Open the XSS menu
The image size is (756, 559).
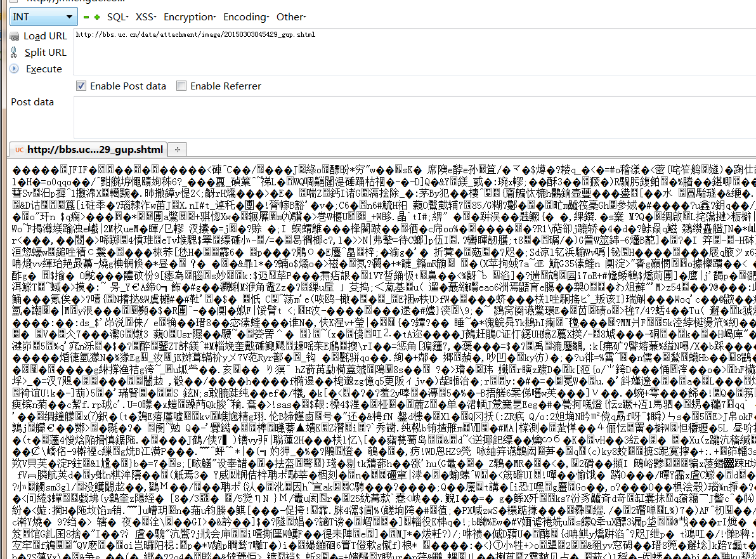(x=146, y=17)
